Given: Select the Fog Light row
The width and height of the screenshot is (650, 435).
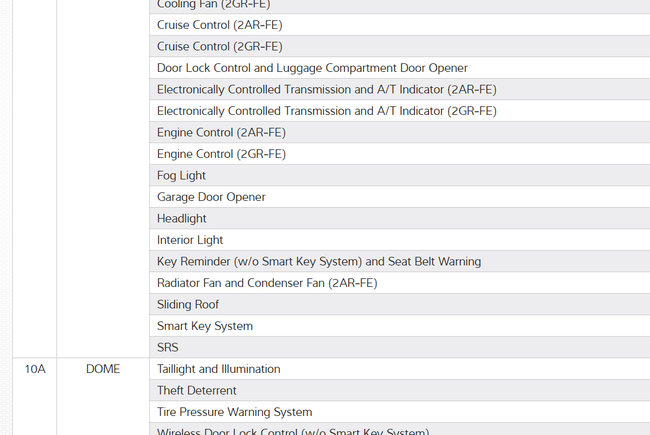Looking at the screenshot, I should click(181, 176).
